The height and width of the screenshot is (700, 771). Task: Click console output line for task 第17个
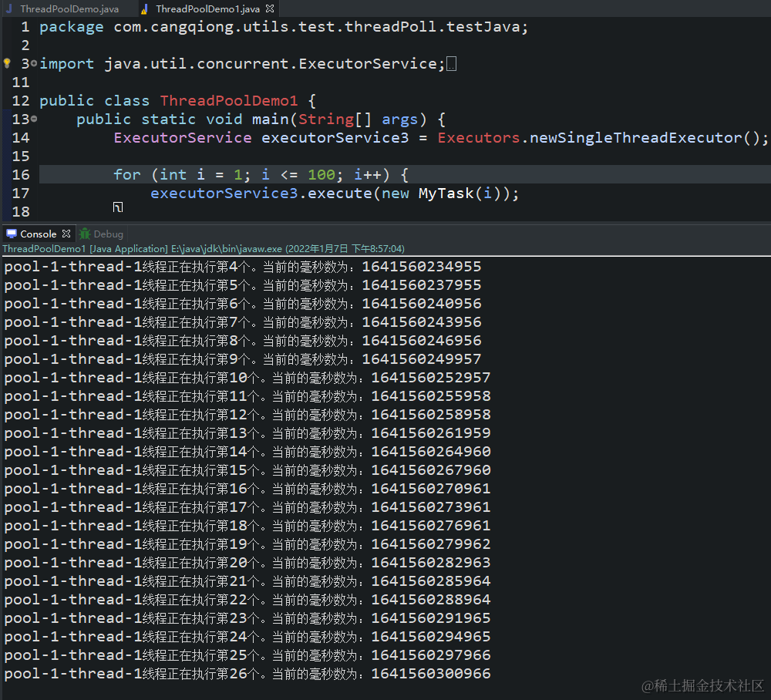tap(247, 508)
